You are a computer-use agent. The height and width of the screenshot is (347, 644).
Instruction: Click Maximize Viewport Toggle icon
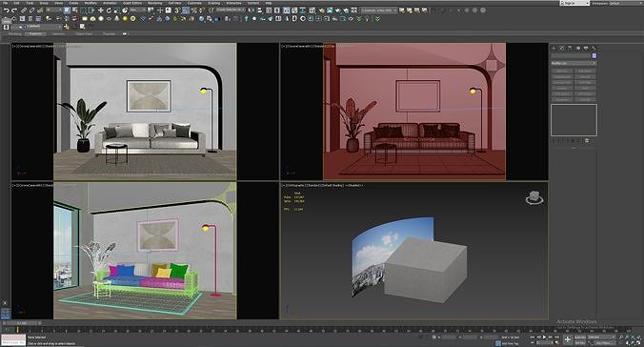click(638, 343)
